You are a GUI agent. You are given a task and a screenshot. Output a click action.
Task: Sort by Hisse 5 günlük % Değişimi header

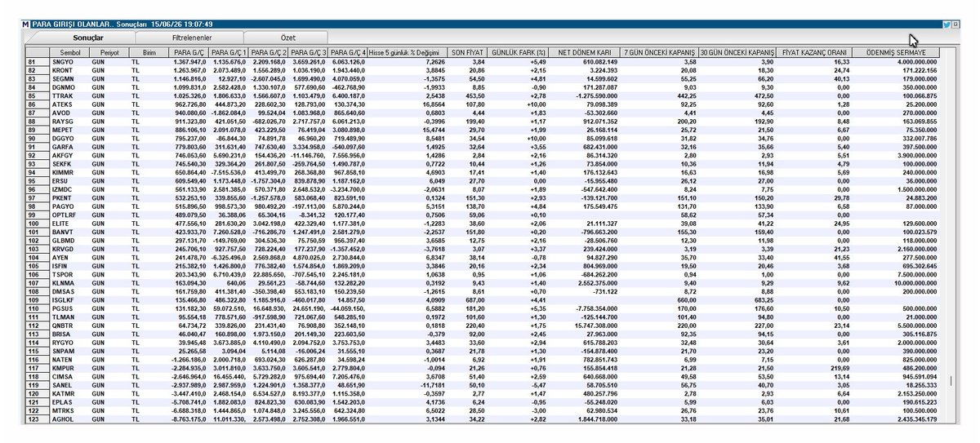click(406, 52)
